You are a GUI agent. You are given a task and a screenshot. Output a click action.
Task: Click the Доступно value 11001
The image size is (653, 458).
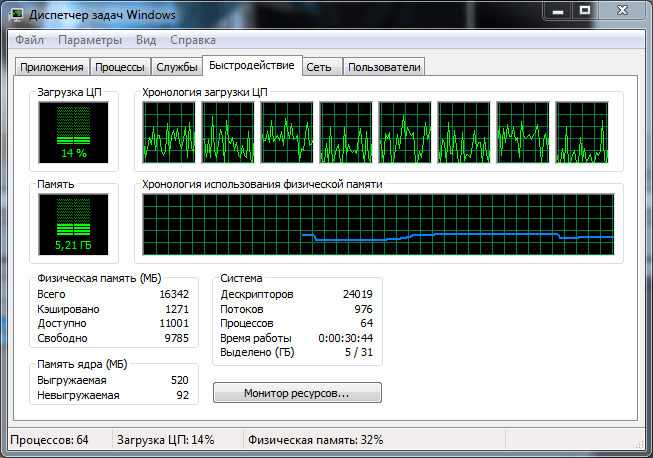174,323
